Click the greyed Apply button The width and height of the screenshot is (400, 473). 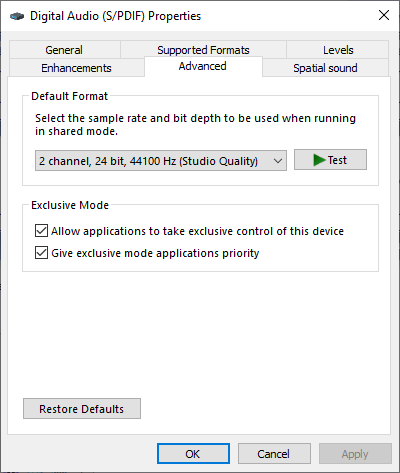(x=355, y=454)
